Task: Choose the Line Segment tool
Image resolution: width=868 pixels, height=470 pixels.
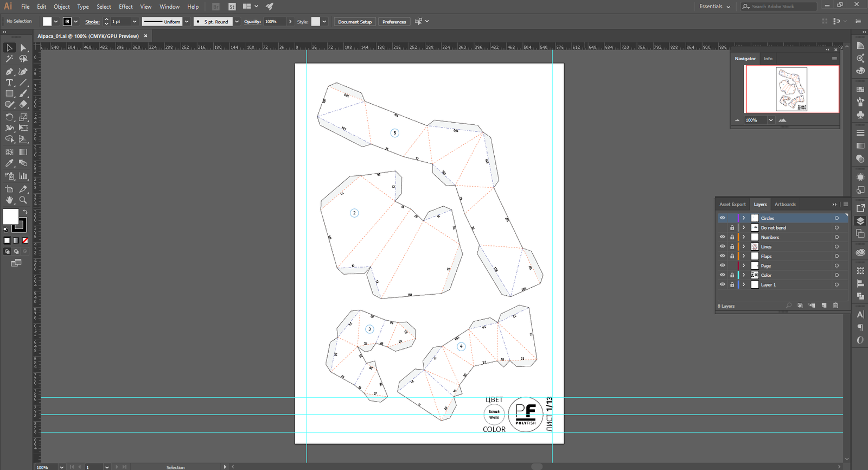Action: (23, 82)
